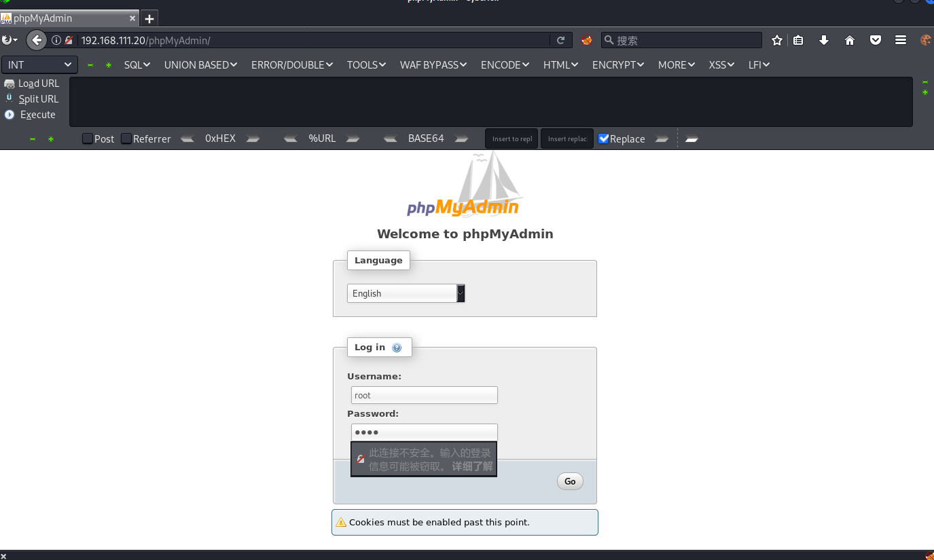Reload the current page
934x560 pixels.
[560, 40]
